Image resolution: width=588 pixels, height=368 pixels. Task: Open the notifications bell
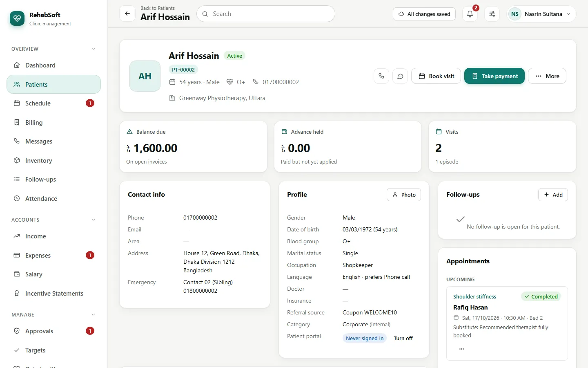click(470, 14)
